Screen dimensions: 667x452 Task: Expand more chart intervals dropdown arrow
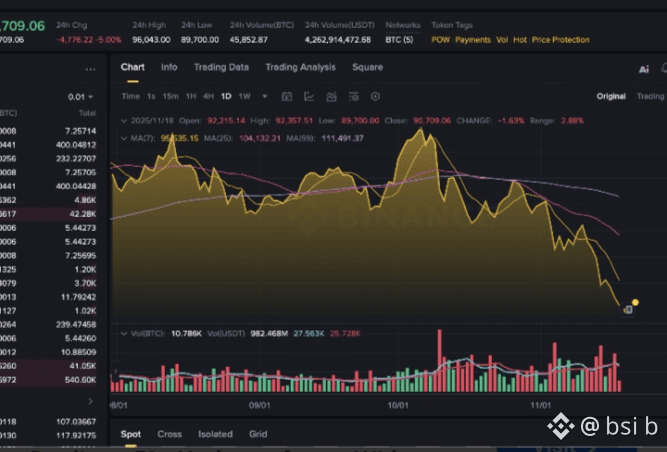click(x=265, y=97)
